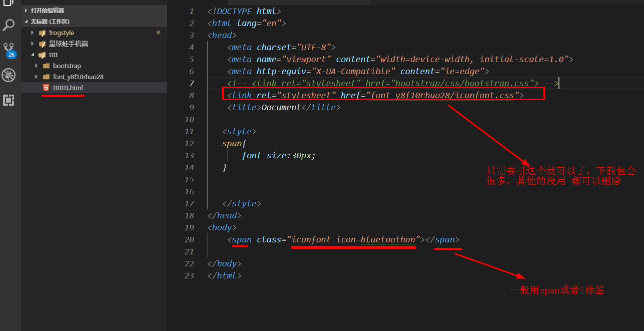This screenshot has height=331, width=644.
Task: Click the html lang="en" line
Action: (x=247, y=23)
